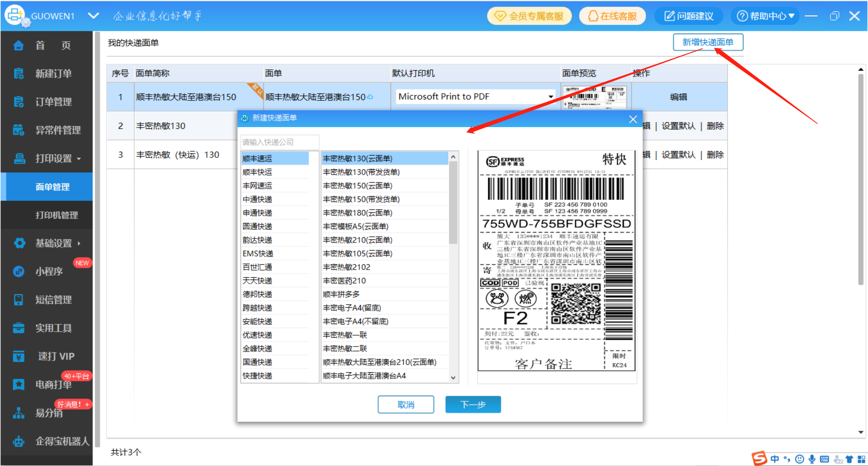The image size is (868, 466).
Task: Select 顺丰快运 in the courier list
Action: 275,172
